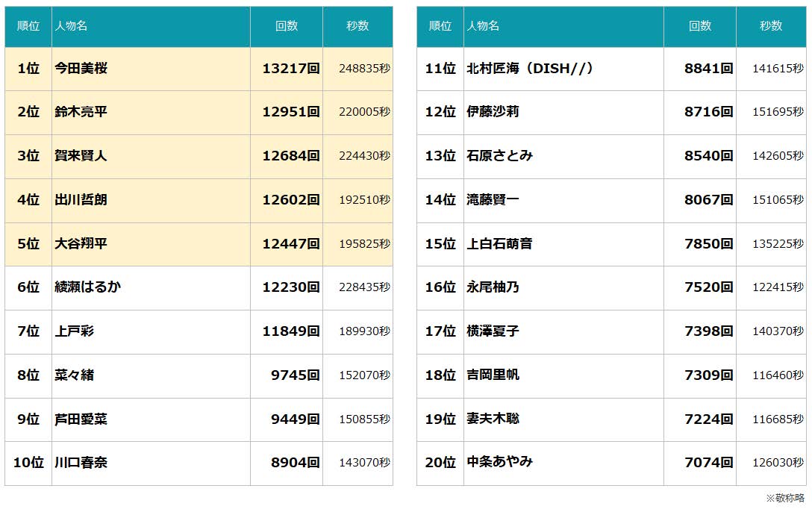812x515 pixels.
Task: Click the name 芦田愛菜
Action: pos(81,419)
